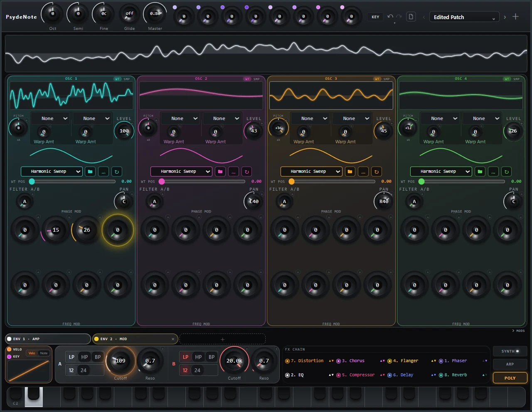Move Chorus effect order with its arrows
This screenshot has width=532, height=412.
coord(382,361)
